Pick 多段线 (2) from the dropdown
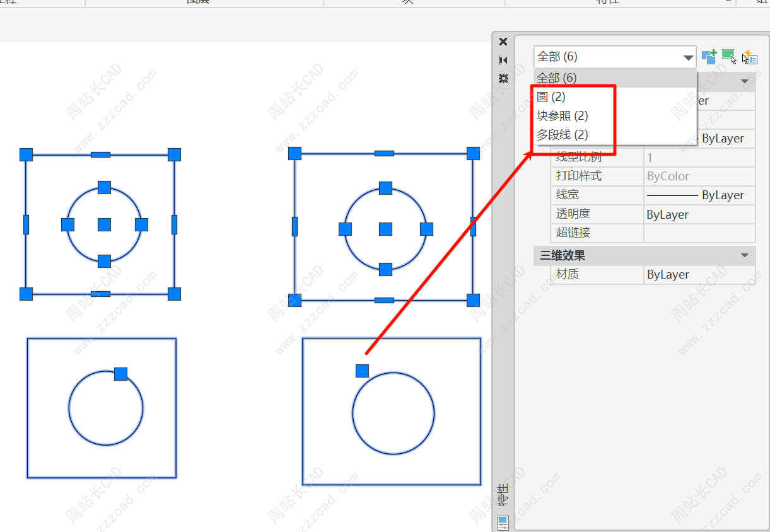Viewport: 770px width, 532px height. tap(562, 135)
